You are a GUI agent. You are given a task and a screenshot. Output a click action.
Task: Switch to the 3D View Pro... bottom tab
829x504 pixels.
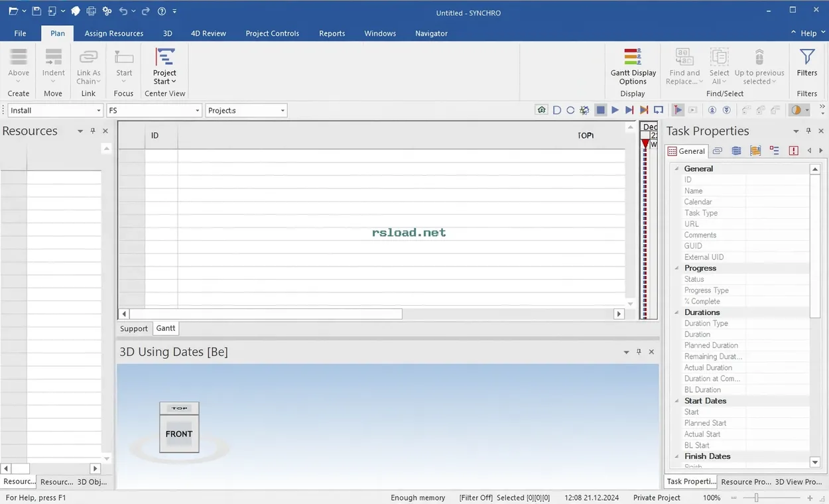click(x=798, y=481)
